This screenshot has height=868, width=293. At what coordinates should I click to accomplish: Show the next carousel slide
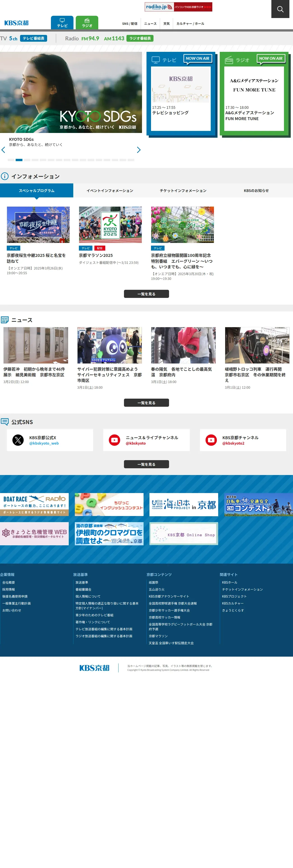pyautogui.click(x=139, y=150)
